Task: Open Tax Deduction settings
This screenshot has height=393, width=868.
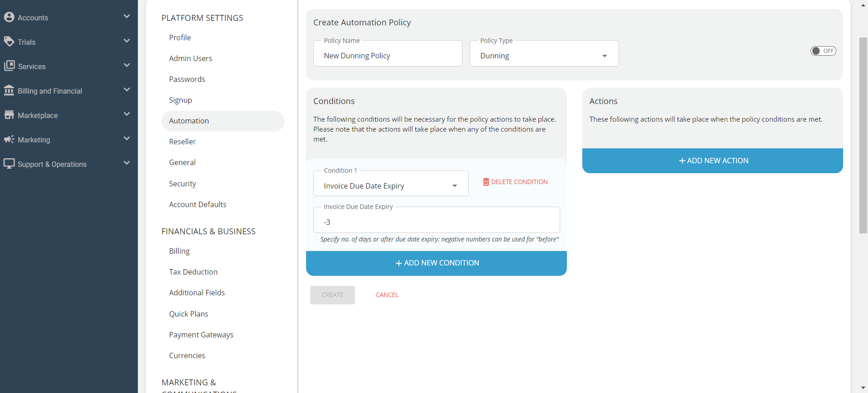Action: pyautogui.click(x=193, y=272)
